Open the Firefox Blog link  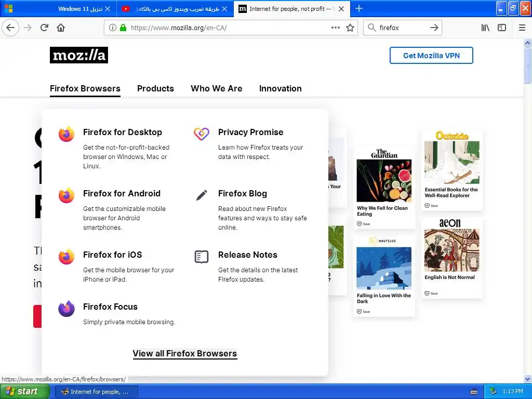point(243,193)
